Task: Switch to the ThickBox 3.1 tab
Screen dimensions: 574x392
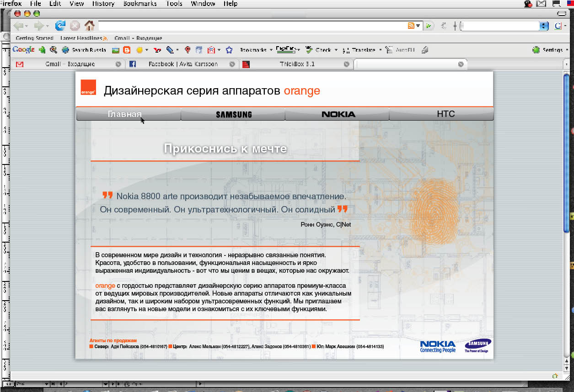Action: tap(297, 64)
